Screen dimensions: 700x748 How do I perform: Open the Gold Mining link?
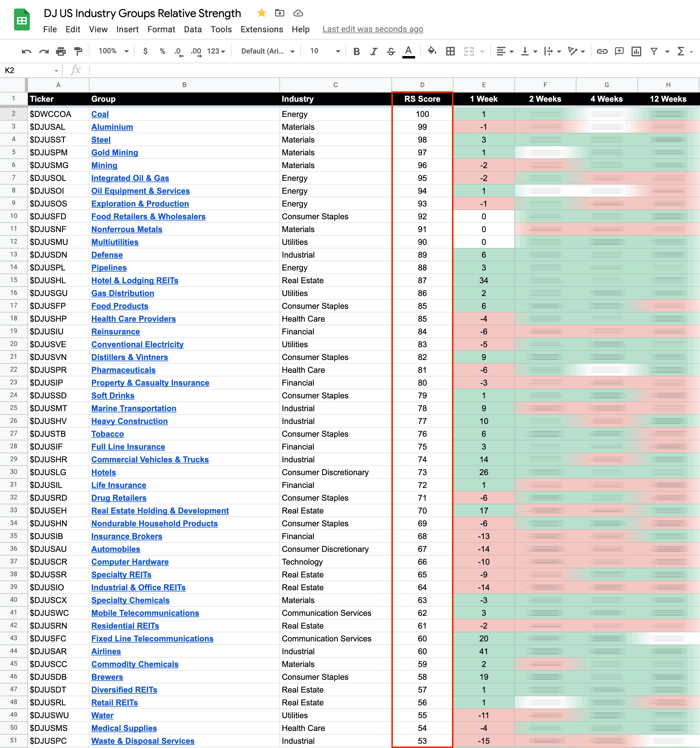[x=115, y=153]
